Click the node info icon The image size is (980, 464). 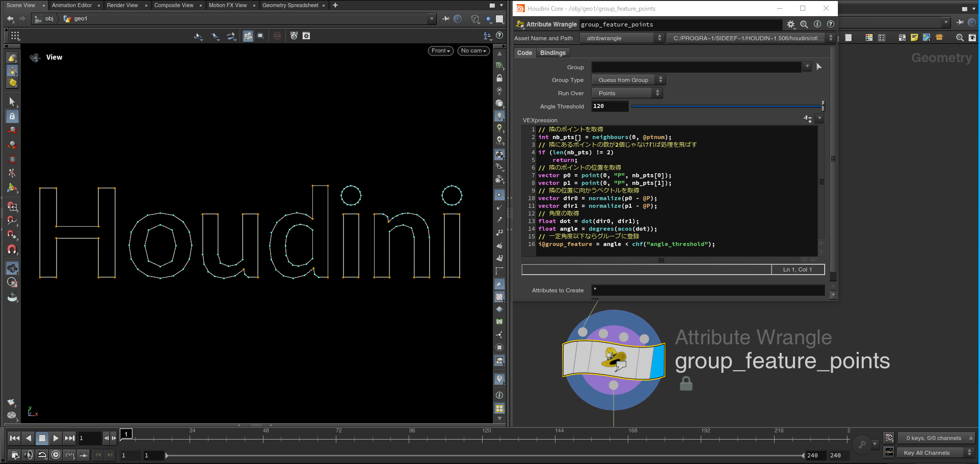pos(817,24)
